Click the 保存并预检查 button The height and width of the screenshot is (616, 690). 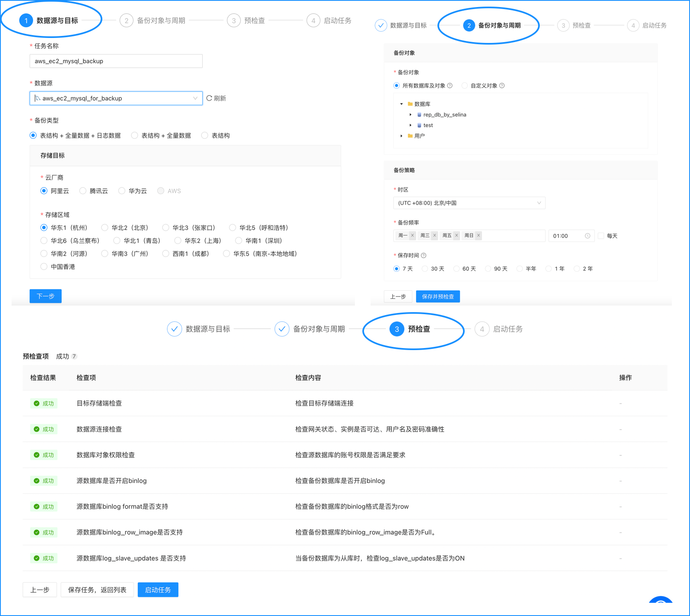point(438,296)
